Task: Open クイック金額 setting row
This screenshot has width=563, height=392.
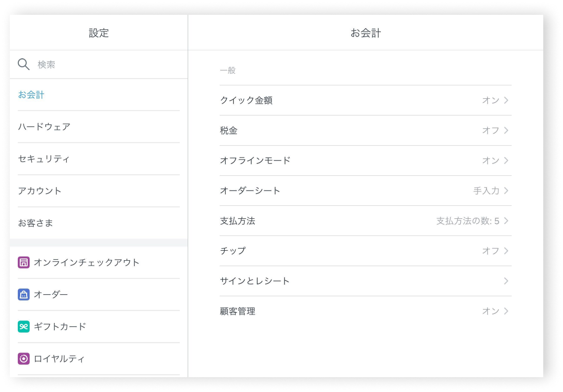Action: click(365, 100)
